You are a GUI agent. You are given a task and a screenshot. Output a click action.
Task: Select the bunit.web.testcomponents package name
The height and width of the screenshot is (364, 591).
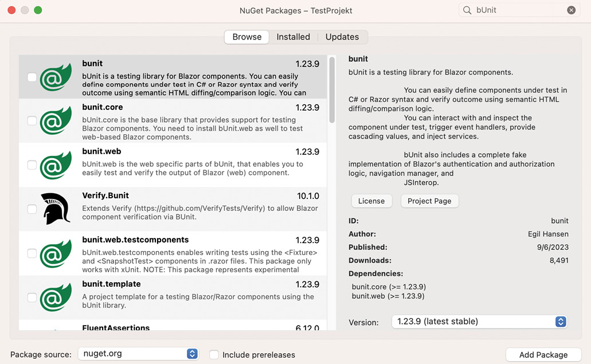click(135, 240)
